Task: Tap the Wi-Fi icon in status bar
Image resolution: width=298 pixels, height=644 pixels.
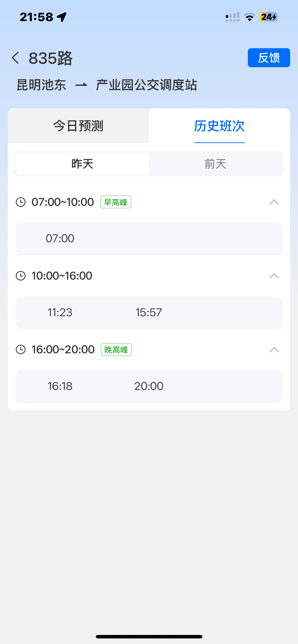Action: (x=249, y=17)
